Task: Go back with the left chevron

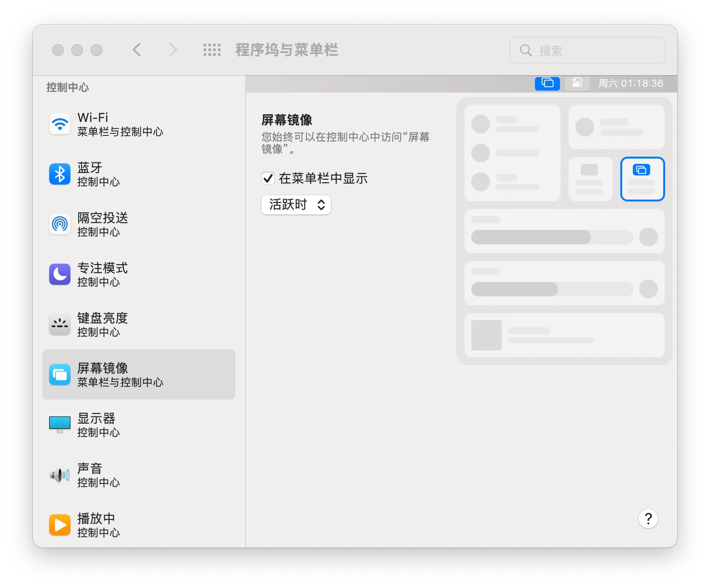Action: (x=137, y=50)
